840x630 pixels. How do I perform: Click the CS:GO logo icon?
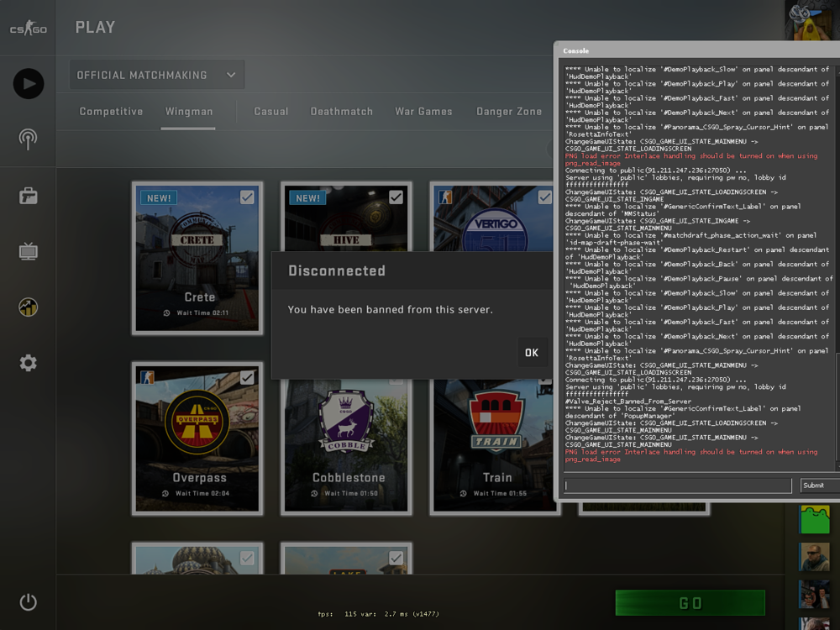coord(28,29)
